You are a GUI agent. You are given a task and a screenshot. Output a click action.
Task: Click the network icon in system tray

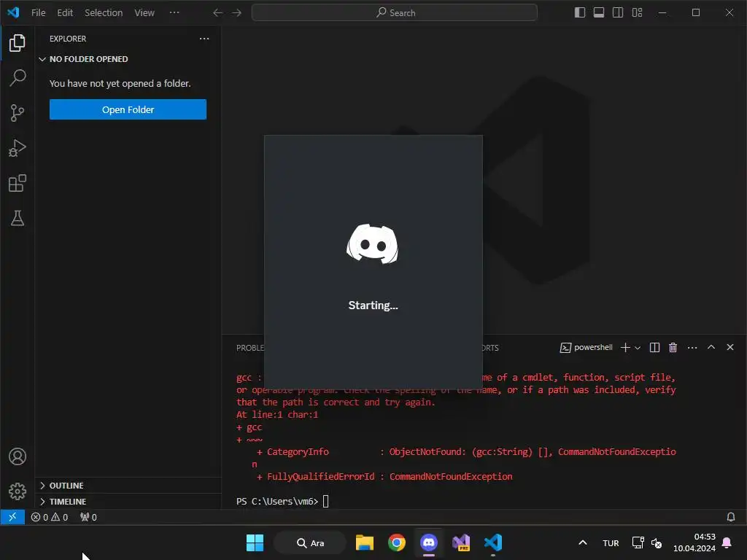(638, 542)
